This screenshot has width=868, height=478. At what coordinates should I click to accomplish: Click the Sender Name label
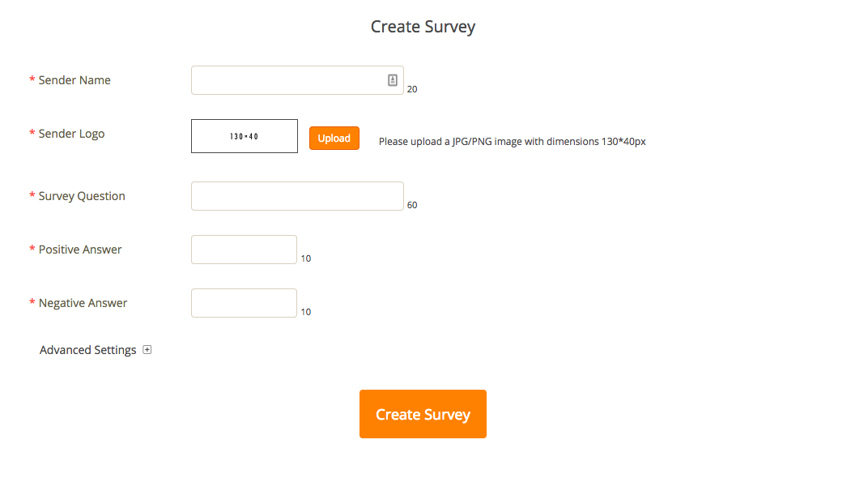74,80
